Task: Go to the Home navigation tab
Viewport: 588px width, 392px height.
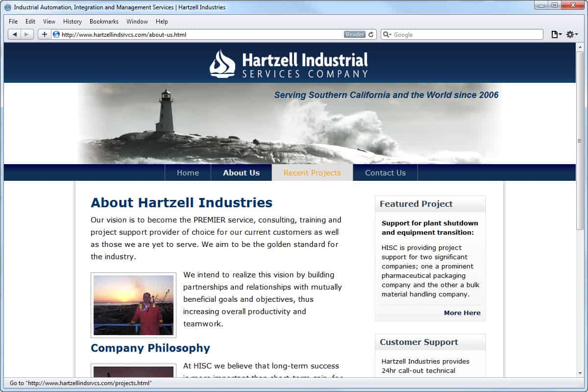Action: (x=188, y=172)
